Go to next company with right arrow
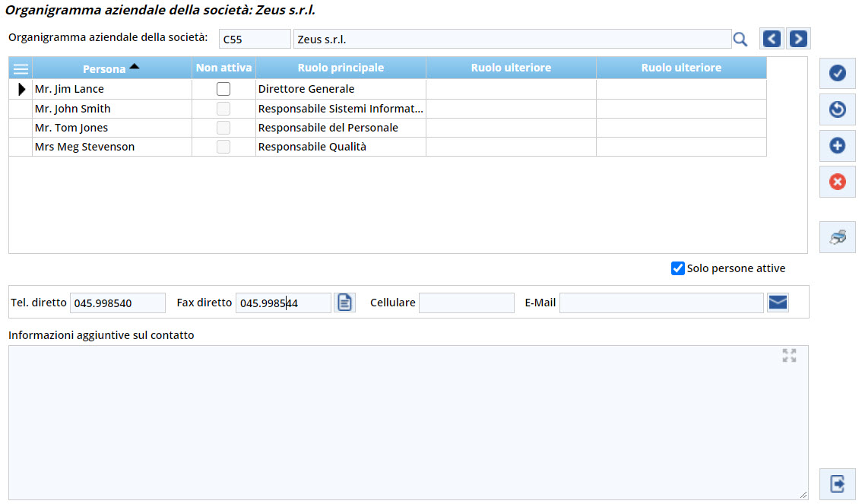This screenshot has width=862, height=504. click(798, 39)
